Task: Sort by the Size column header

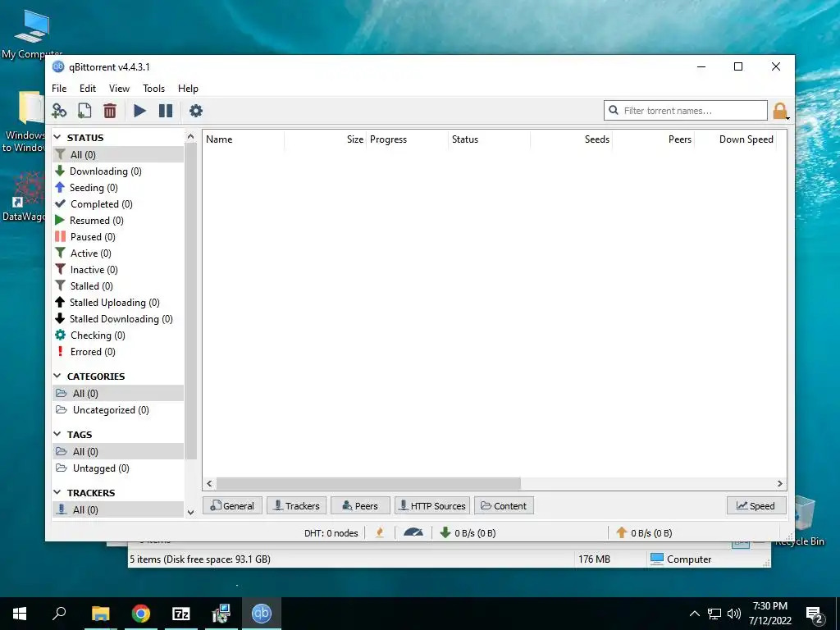Action: tap(325, 139)
